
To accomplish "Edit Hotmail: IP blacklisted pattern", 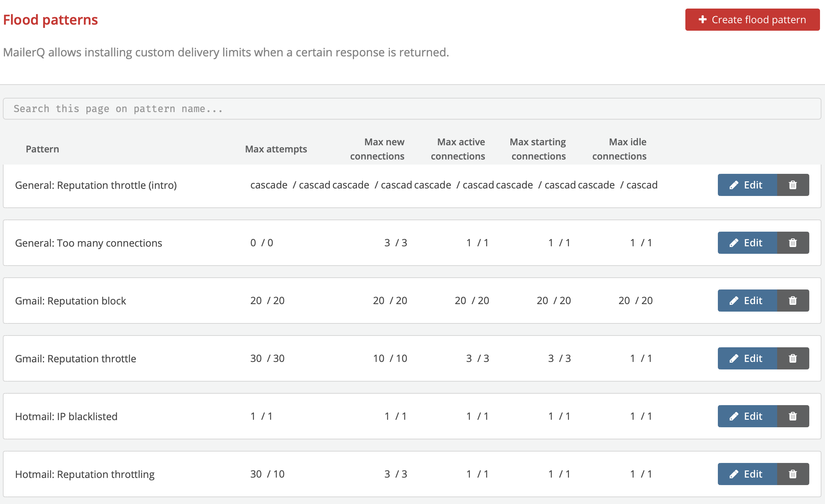I will tap(747, 416).
